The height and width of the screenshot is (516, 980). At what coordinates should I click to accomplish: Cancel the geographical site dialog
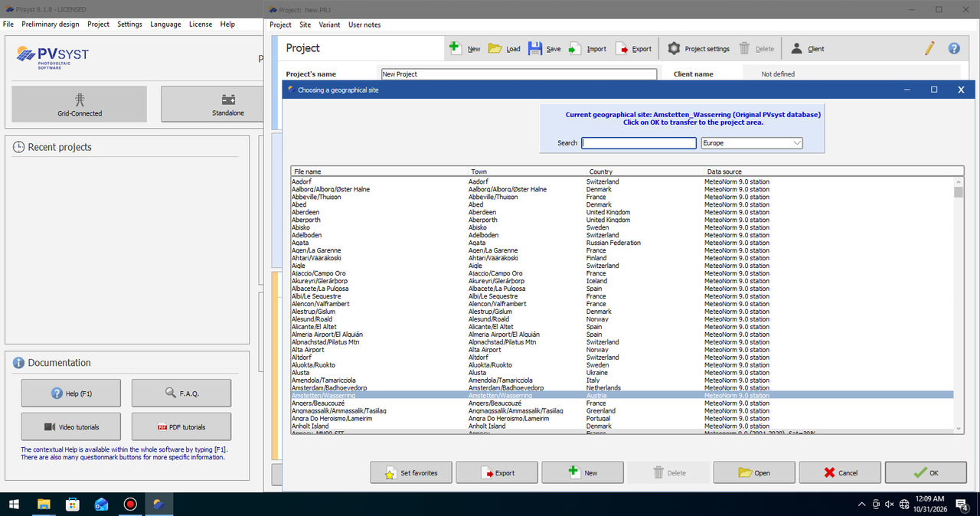[840, 472]
